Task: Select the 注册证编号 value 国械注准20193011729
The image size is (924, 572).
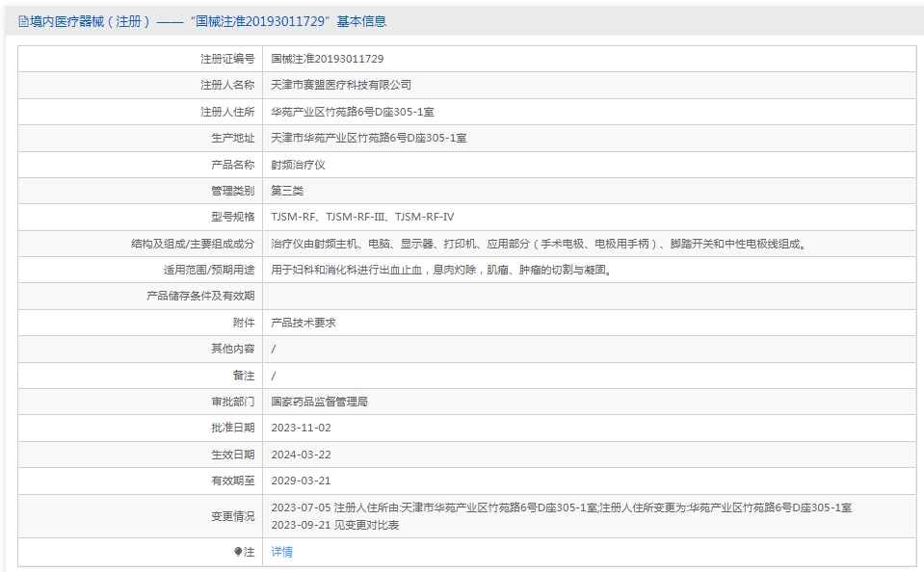Action: pyautogui.click(x=327, y=59)
